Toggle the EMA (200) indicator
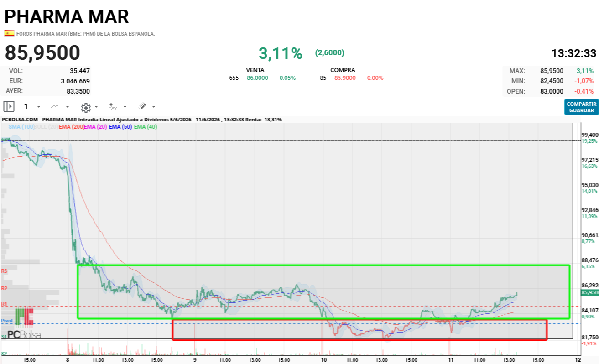This screenshot has height=364, width=599. point(71,127)
